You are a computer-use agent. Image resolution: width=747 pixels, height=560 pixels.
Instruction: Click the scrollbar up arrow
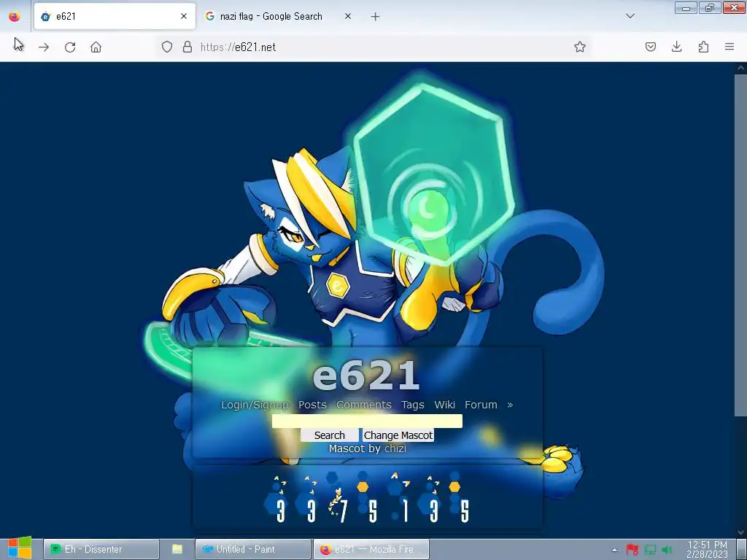[740, 68]
